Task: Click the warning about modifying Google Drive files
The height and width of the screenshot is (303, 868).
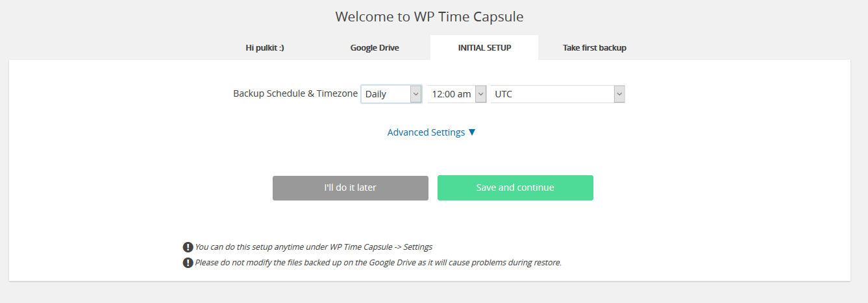Action: click(x=378, y=263)
